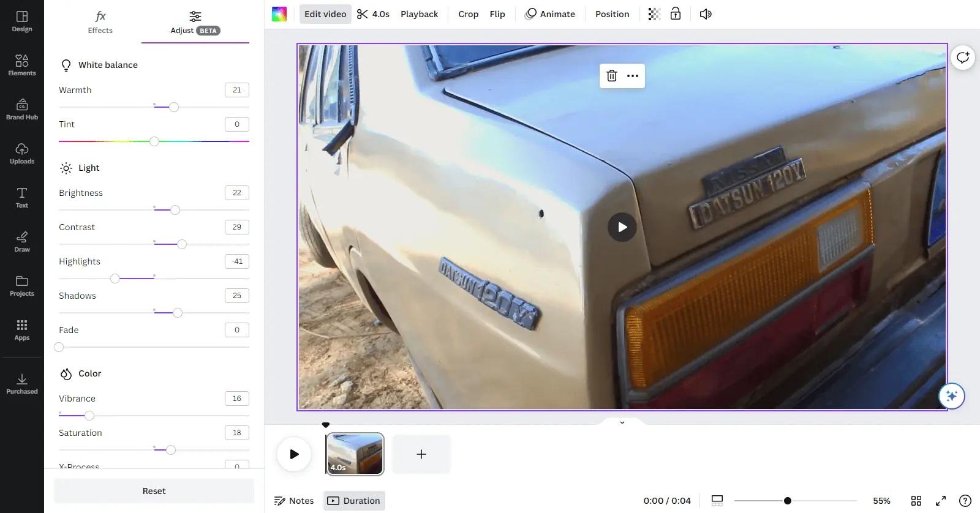Open the Design sidebar panel
Image resolution: width=980 pixels, height=513 pixels.
click(22, 21)
